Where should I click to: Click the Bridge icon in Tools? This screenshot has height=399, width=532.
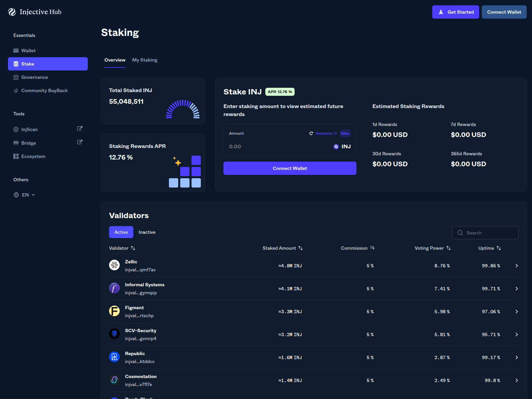(x=16, y=143)
